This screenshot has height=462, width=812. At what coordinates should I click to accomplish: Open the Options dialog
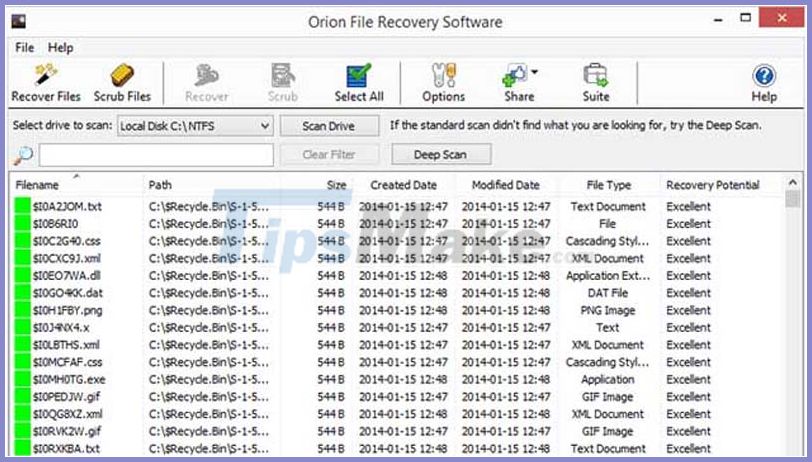tap(444, 83)
